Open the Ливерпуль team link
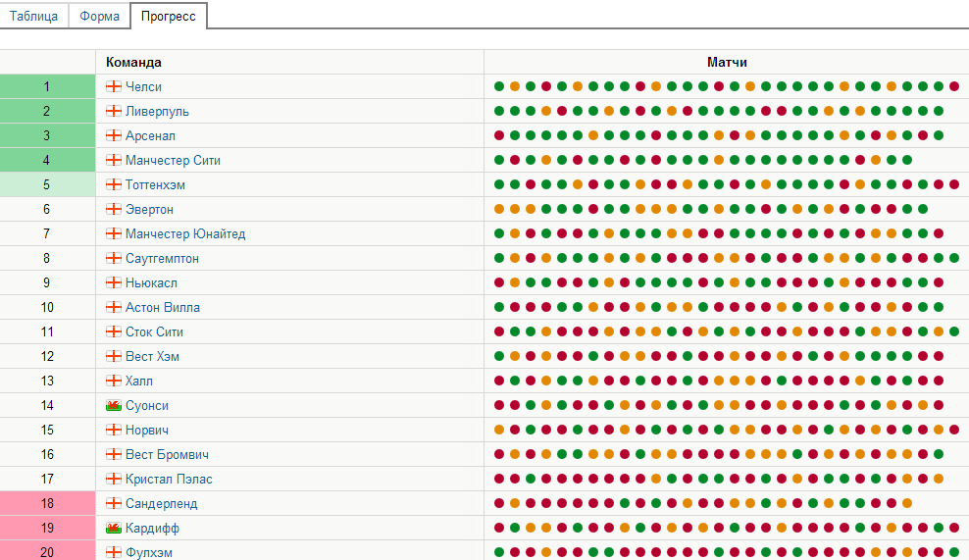969x560 pixels. pyautogui.click(x=157, y=111)
